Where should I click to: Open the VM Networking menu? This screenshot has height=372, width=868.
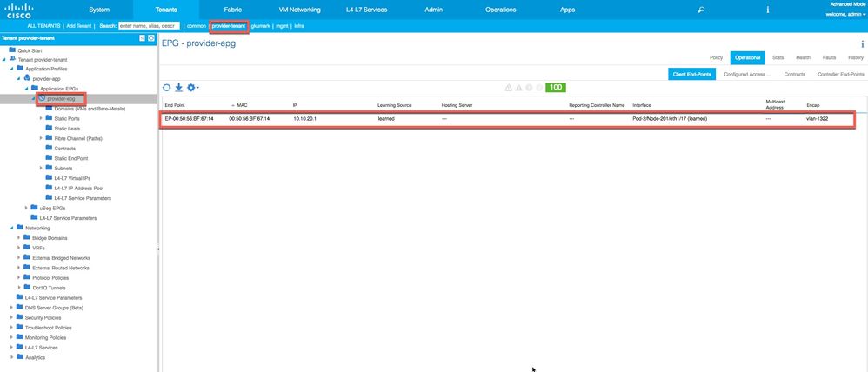[x=299, y=10]
